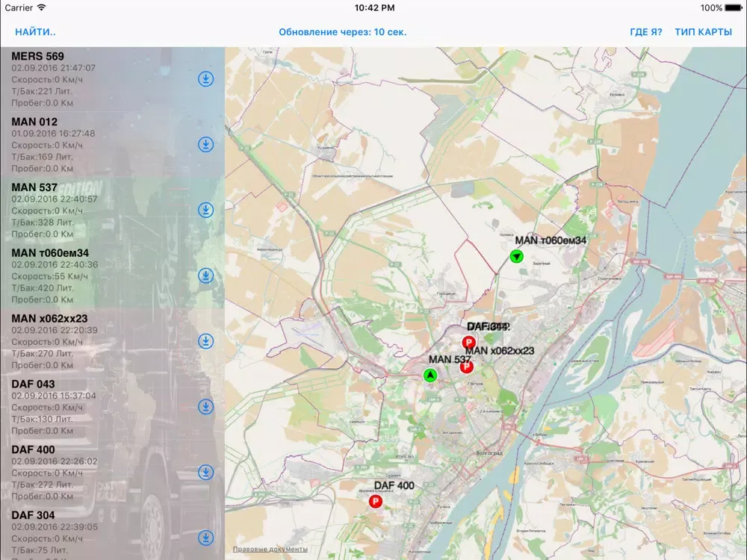Image resolution: width=747 pixels, height=560 pixels.
Task: Select green arrow marker of MAN т060ем34 on map
Action: coord(516,256)
